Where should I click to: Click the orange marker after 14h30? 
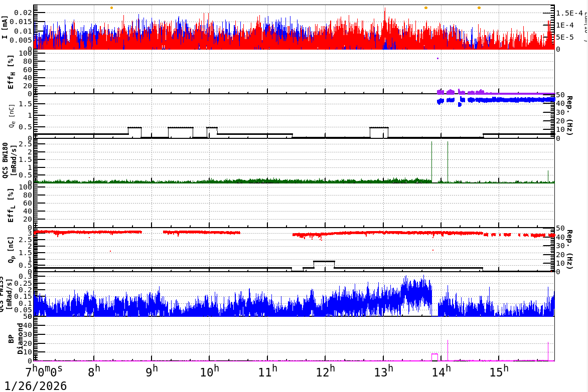point(479,8)
